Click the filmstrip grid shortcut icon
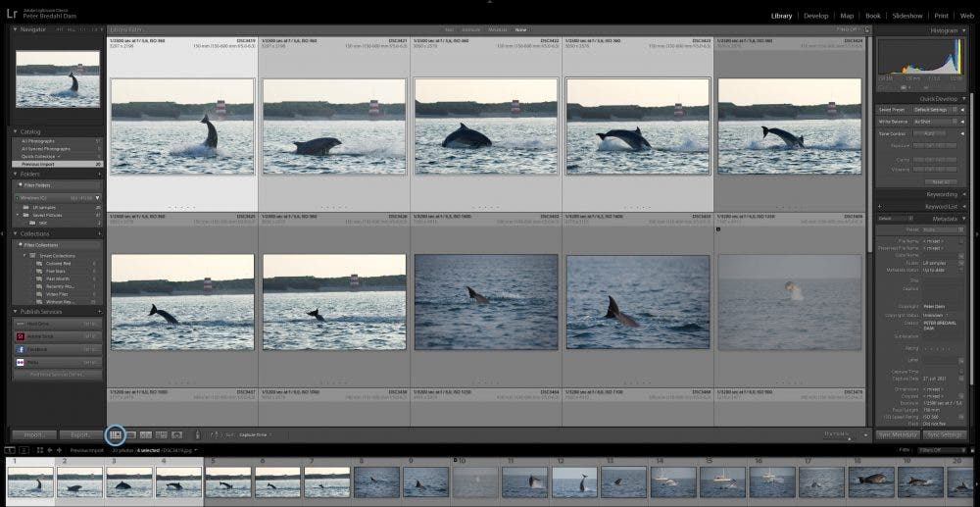980x507 pixels. click(40, 450)
